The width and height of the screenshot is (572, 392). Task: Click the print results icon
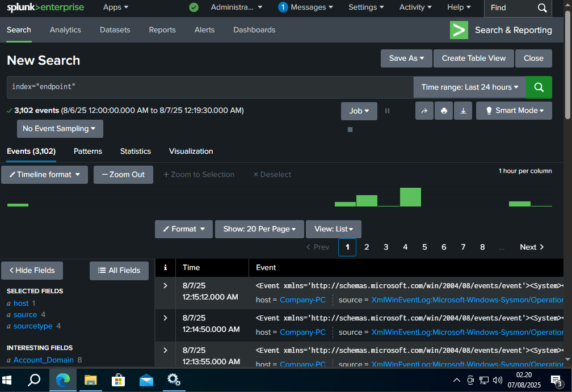pos(444,111)
